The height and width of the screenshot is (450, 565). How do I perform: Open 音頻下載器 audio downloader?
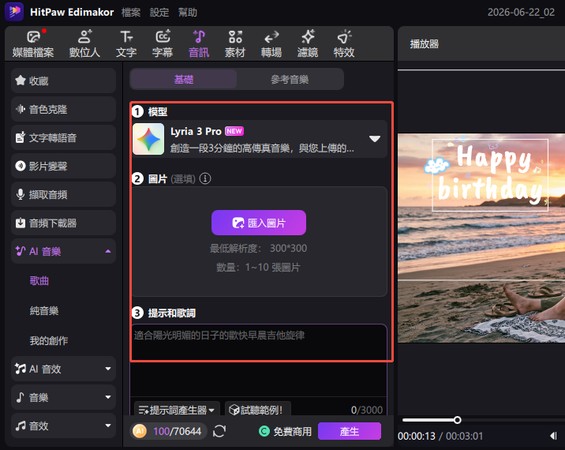point(63,223)
